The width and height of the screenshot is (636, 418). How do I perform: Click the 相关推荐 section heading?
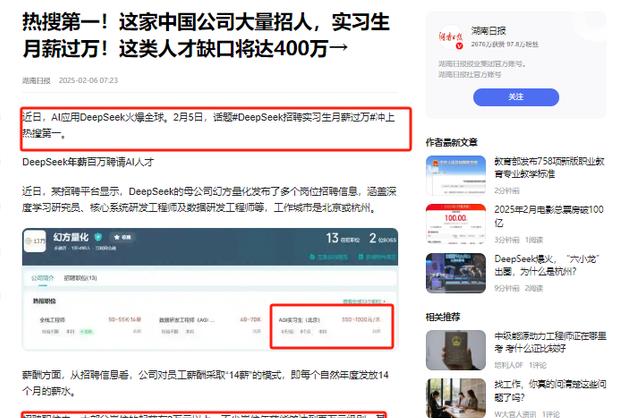[x=443, y=317]
